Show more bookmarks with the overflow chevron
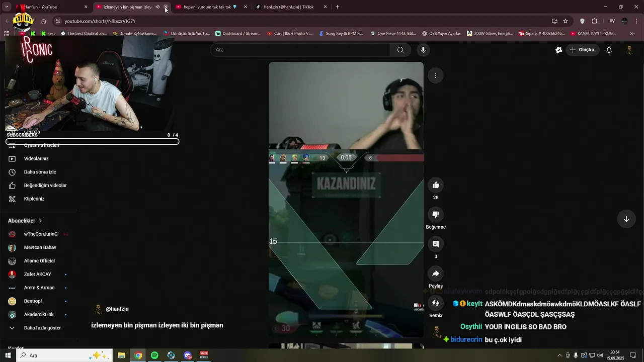 pos(632,34)
